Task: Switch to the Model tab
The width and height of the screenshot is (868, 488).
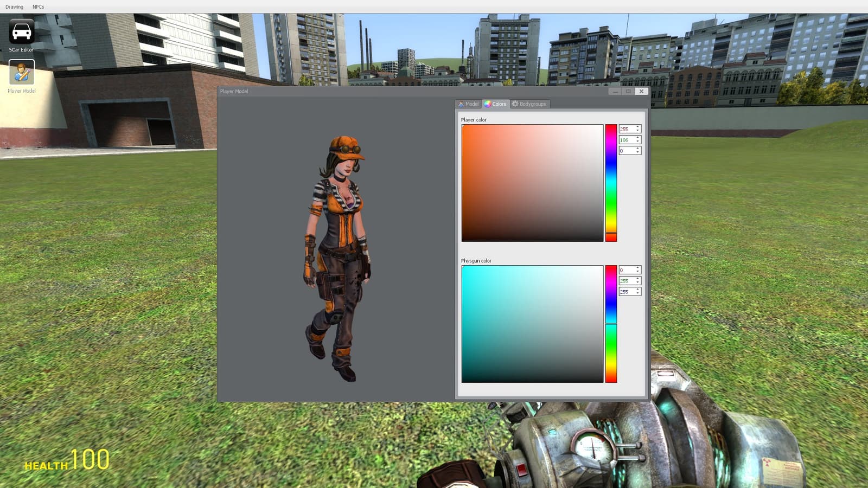Action: [x=468, y=104]
